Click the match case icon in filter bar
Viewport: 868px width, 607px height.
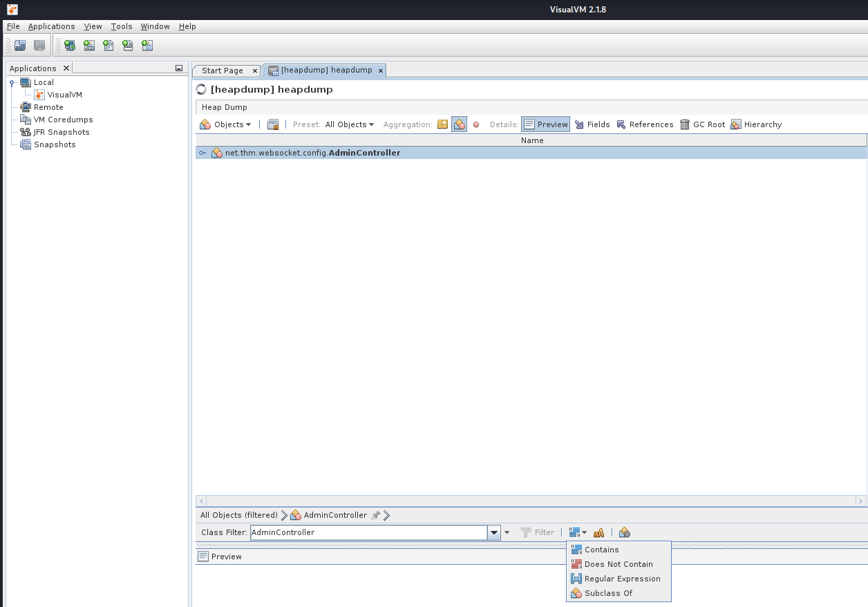[599, 532]
